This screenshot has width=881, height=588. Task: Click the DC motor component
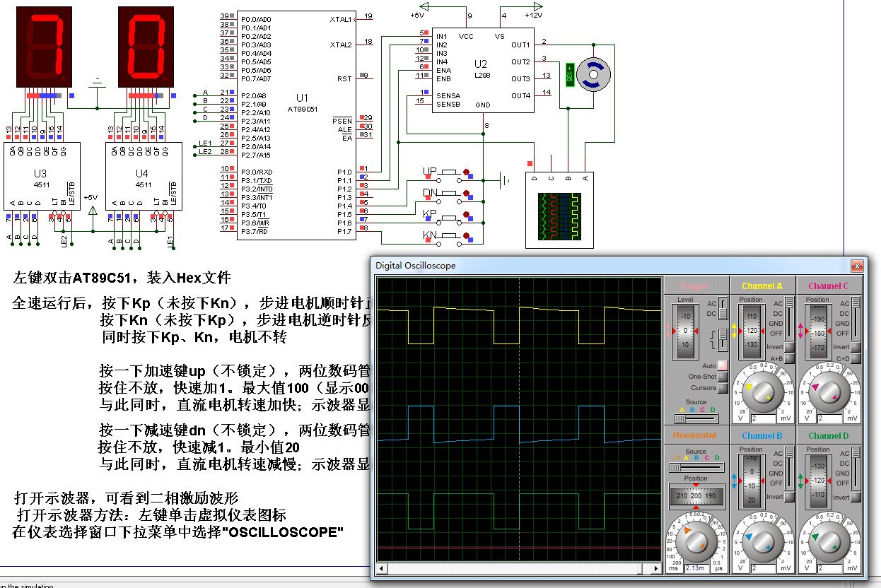coord(593,74)
